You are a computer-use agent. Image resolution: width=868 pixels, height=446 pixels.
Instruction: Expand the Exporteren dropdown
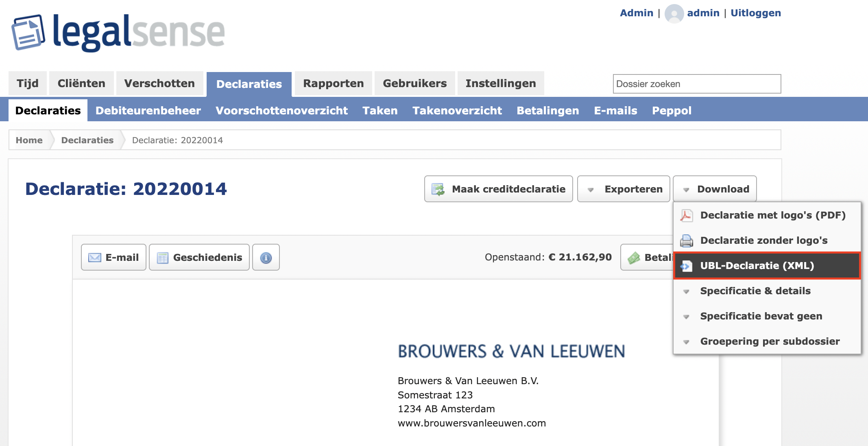click(x=624, y=189)
